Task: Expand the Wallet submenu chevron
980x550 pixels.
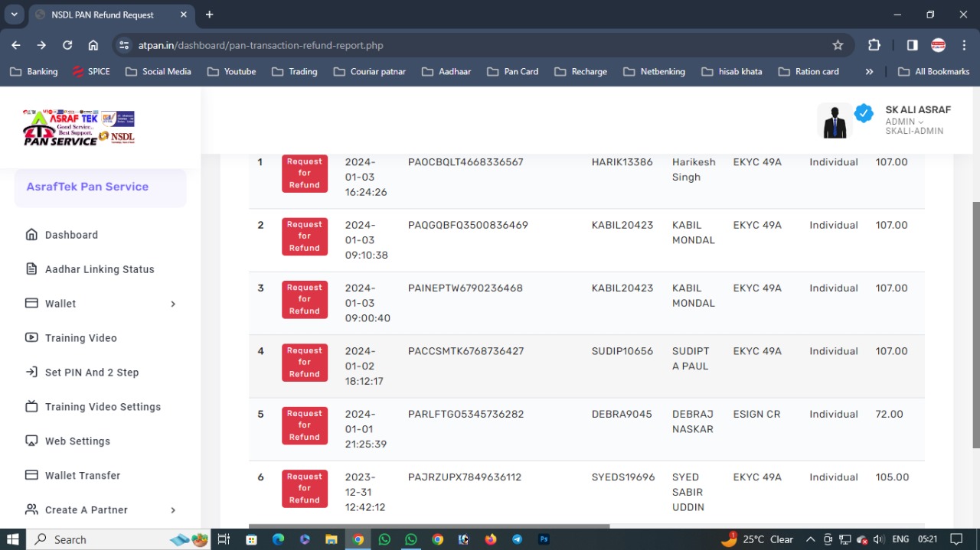Action: coord(173,304)
